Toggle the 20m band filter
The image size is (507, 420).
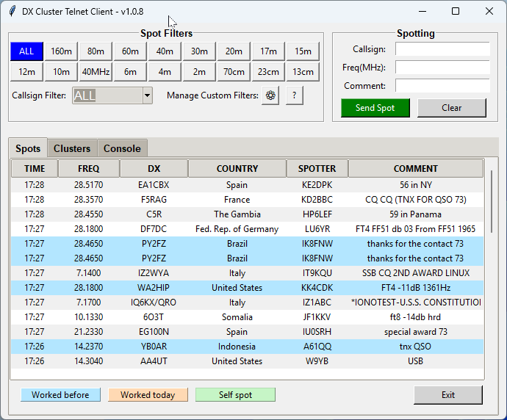tap(234, 51)
